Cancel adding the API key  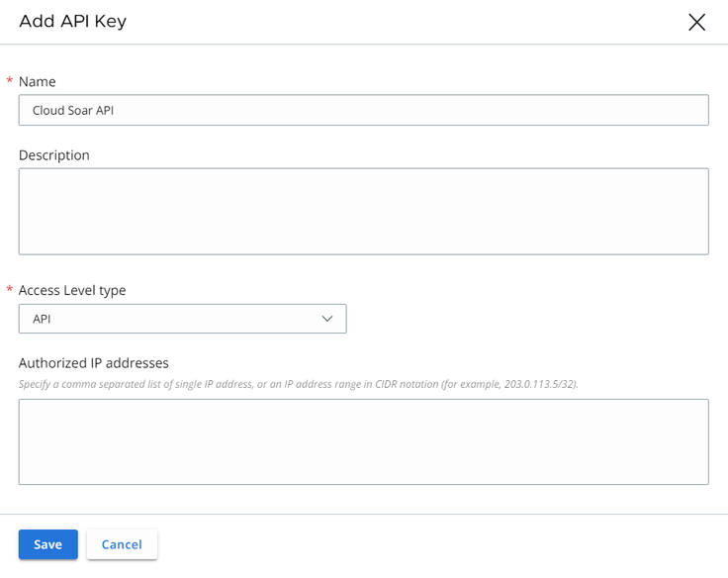pyautogui.click(x=122, y=544)
